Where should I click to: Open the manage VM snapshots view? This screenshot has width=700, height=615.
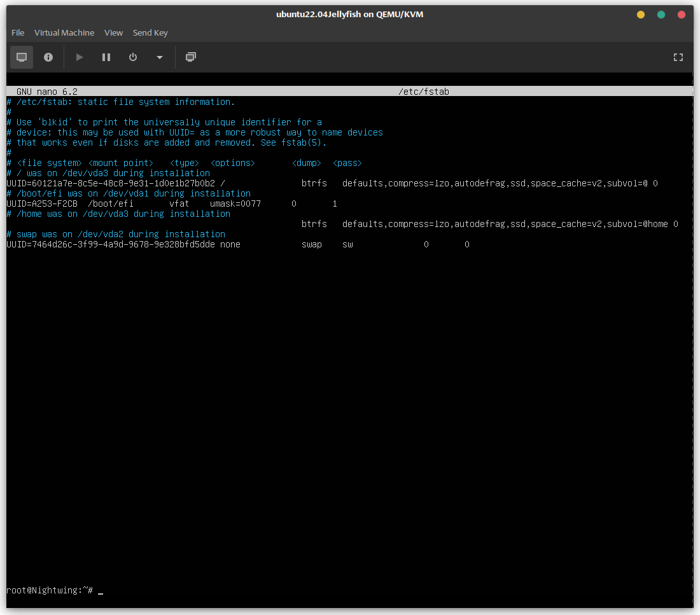[190, 57]
